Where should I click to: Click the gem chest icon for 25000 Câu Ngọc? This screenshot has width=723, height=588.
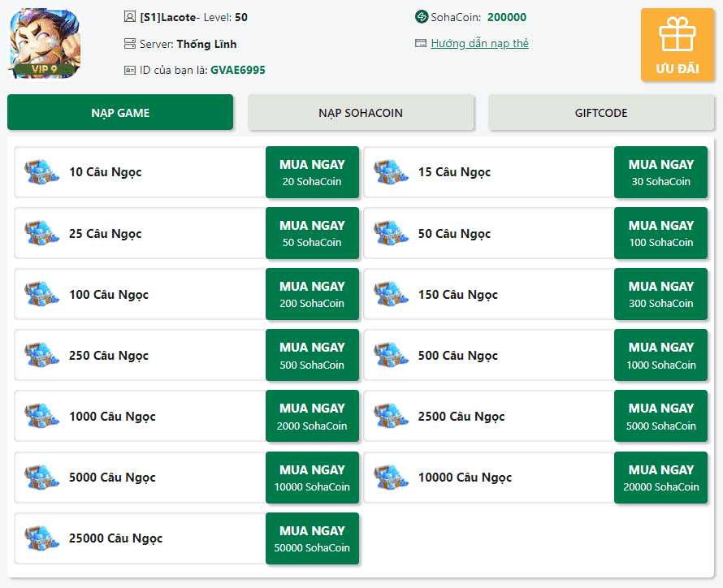point(41,538)
